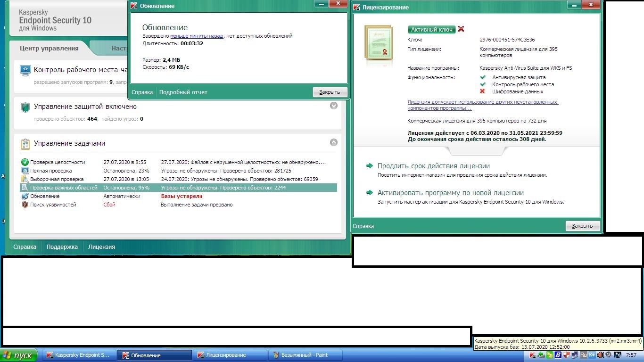The width and height of the screenshot is (644, 362).
Task: Click the red 'Базы устарели' status text
Action: coord(182,196)
